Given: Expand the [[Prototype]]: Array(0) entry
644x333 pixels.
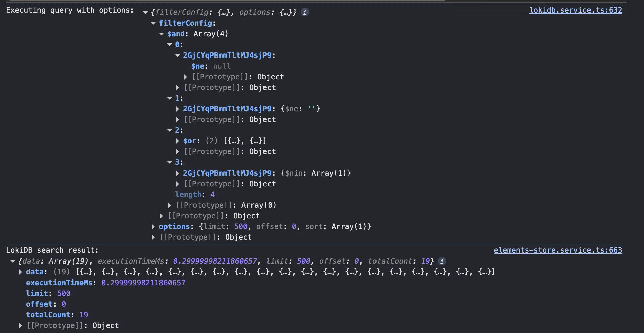Looking at the screenshot, I should 170,205.
